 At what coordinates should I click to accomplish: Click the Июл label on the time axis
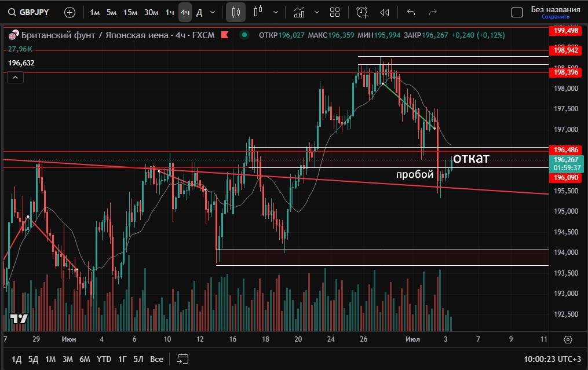tap(412, 339)
